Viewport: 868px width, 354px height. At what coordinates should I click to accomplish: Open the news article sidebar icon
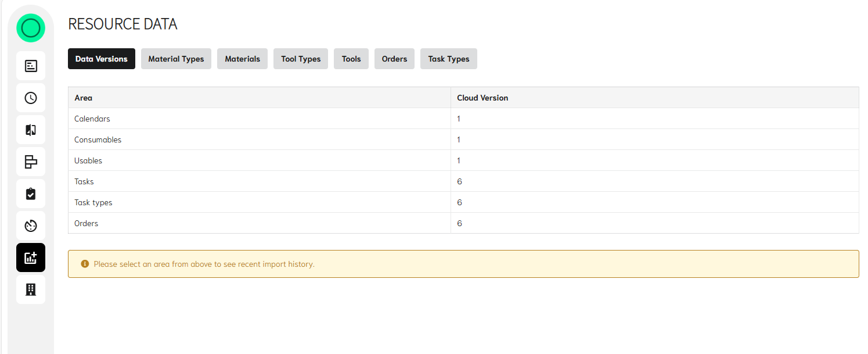click(31, 66)
